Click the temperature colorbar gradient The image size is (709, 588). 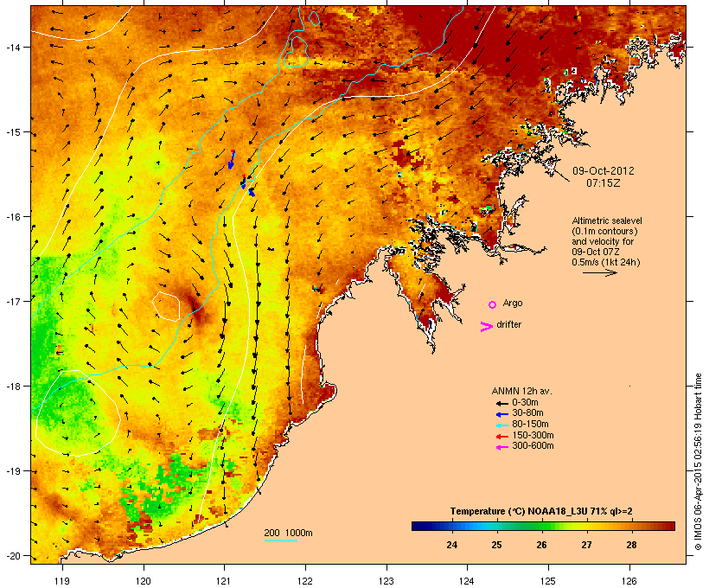coord(543,526)
